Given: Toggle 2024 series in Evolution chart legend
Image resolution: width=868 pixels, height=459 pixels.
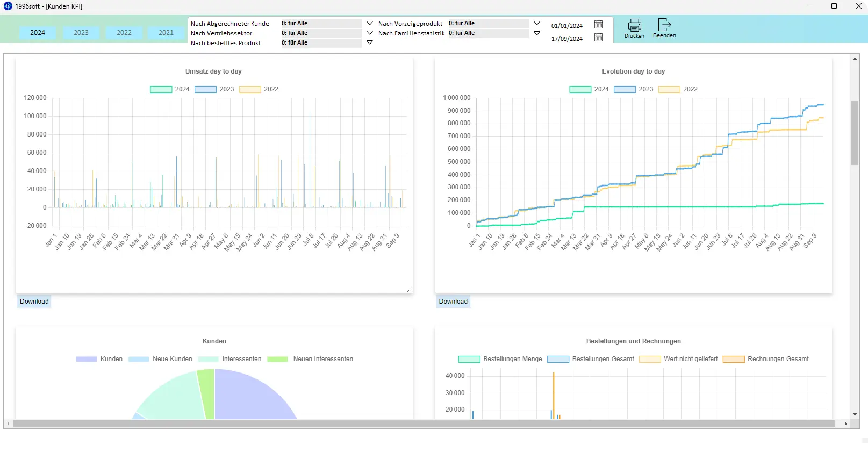Looking at the screenshot, I should (x=589, y=89).
